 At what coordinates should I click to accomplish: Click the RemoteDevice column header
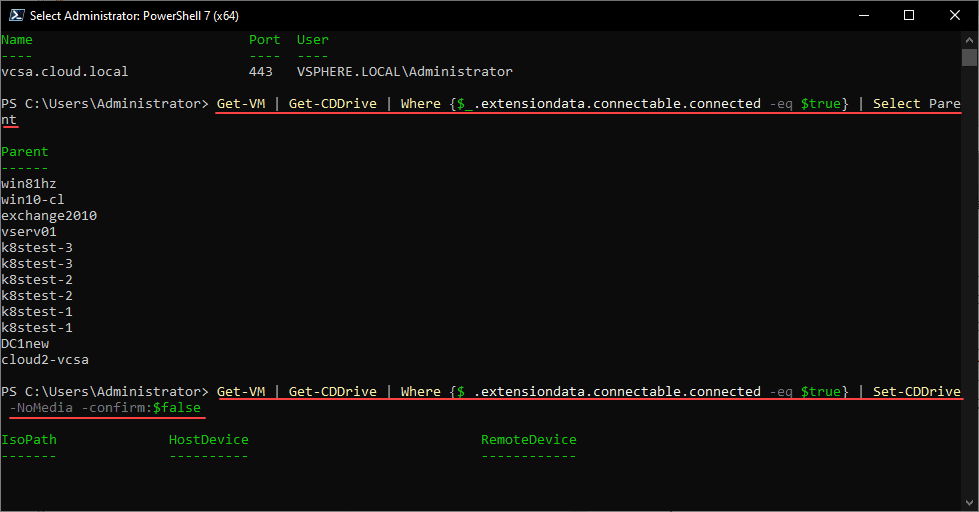(x=529, y=440)
